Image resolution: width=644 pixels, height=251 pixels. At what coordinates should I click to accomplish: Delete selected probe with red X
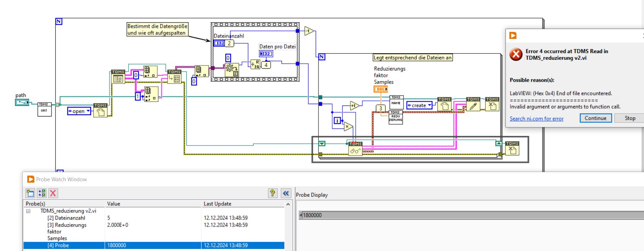coord(53,193)
